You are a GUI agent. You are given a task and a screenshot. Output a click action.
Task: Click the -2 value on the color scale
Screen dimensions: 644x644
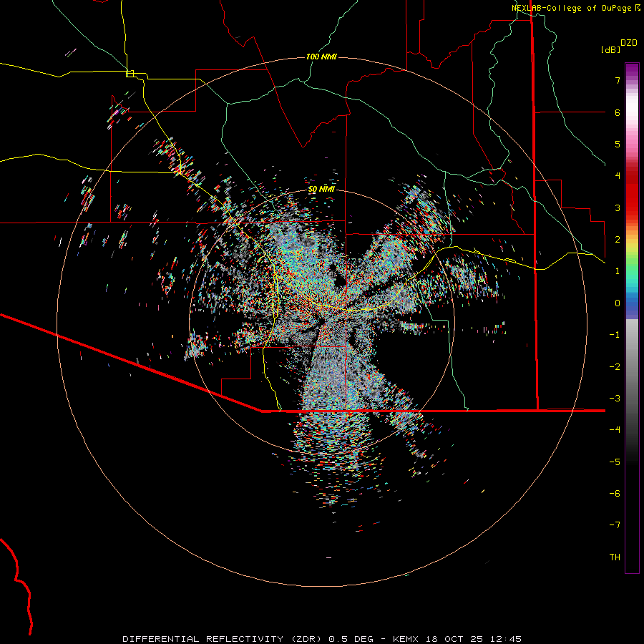click(615, 367)
